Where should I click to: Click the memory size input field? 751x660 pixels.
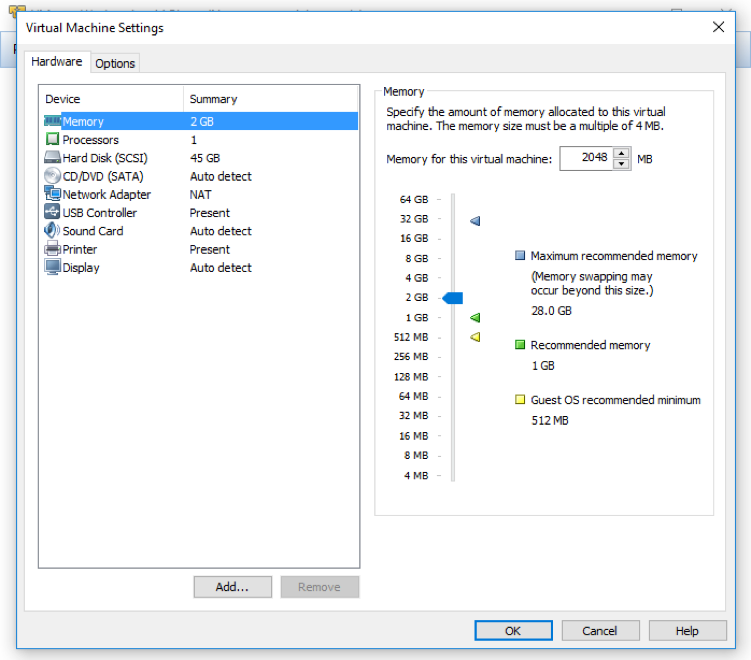585,158
